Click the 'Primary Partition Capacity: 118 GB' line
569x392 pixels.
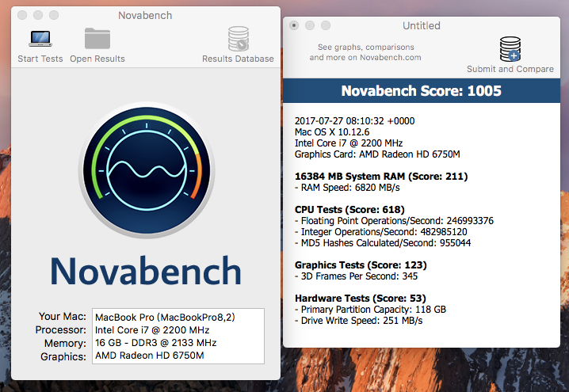[x=370, y=310]
